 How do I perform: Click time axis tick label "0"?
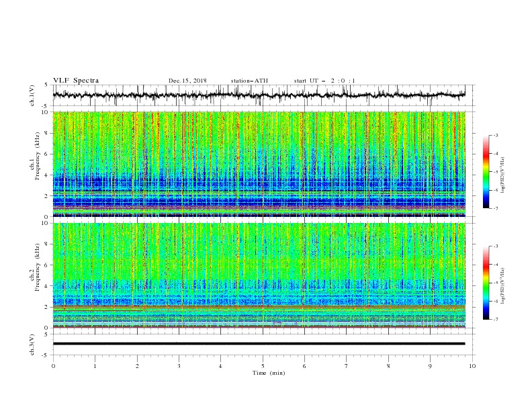pos(53,366)
